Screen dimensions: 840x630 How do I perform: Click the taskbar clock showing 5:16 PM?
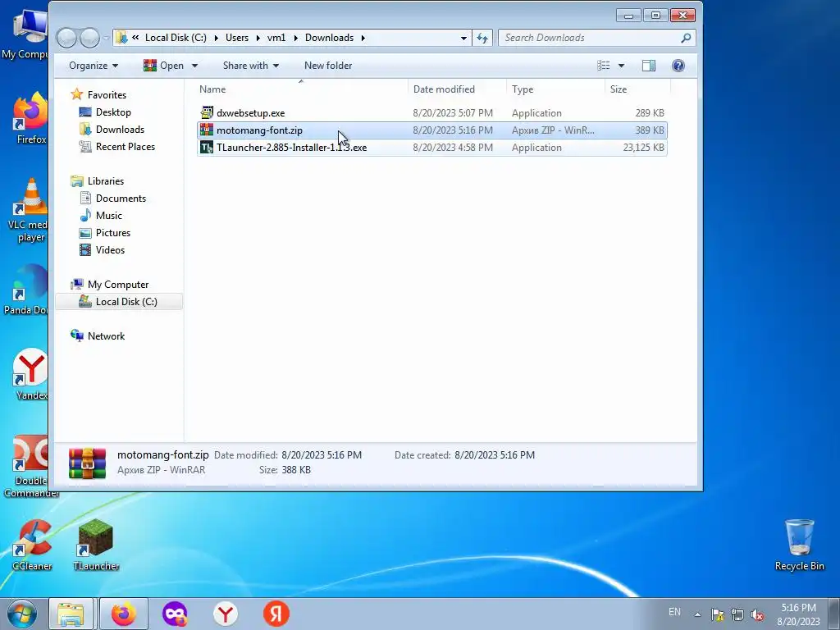click(x=798, y=614)
